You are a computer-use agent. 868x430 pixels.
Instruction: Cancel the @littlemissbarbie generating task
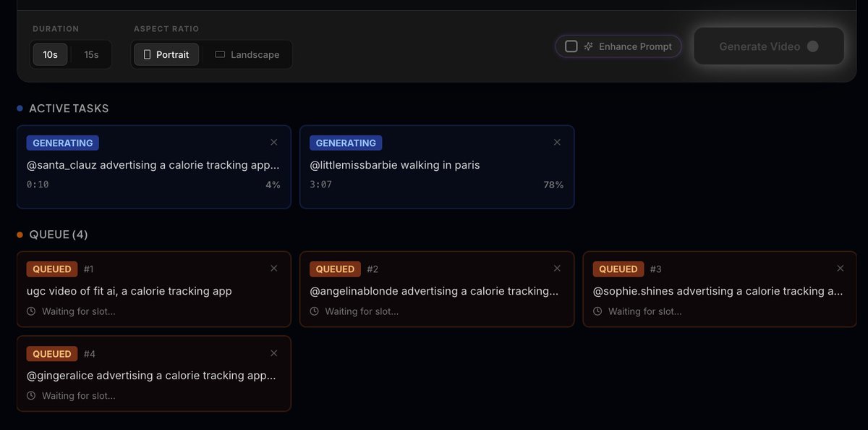[557, 143]
